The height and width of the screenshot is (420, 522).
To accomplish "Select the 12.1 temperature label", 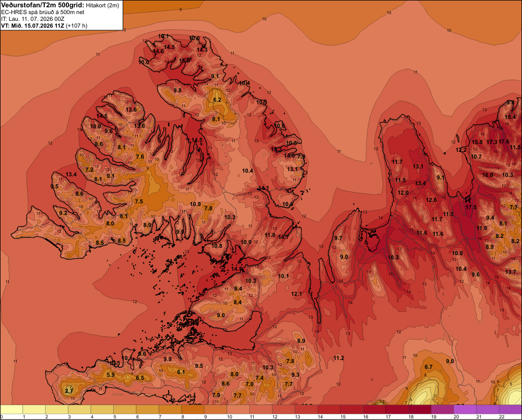I will click(x=296, y=294).
